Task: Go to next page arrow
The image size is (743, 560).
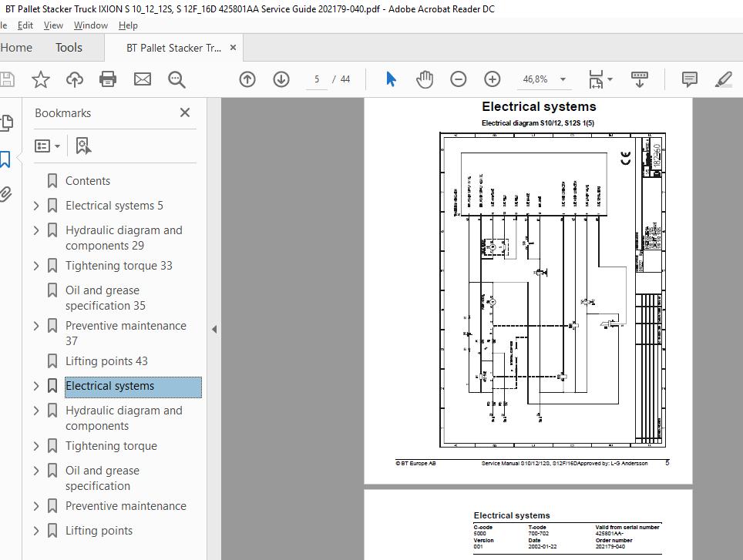Action: 281,79
